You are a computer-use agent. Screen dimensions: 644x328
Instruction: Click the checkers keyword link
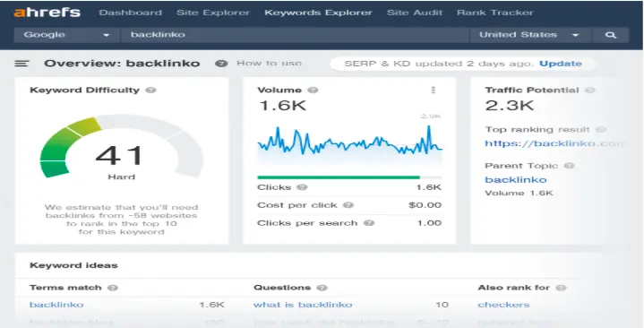point(503,305)
